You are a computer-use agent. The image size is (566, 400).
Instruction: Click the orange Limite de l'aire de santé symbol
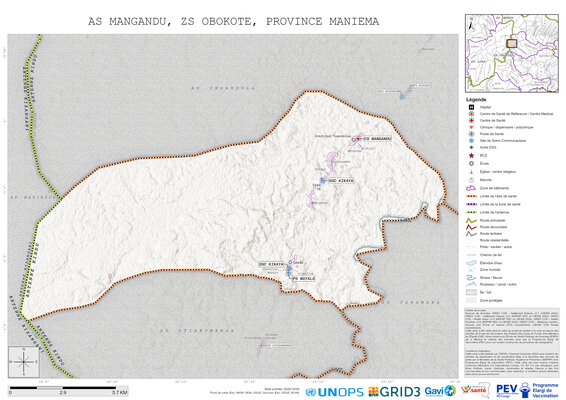point(471,196)
